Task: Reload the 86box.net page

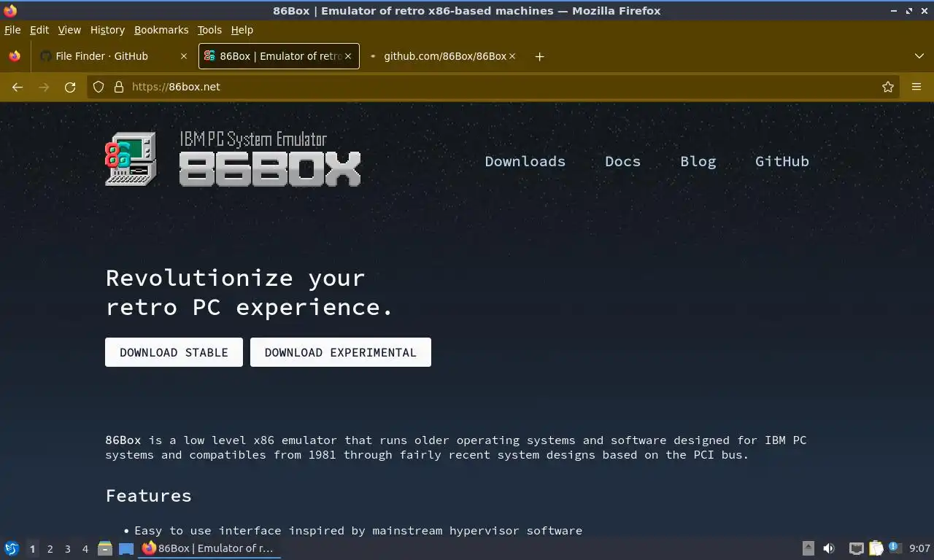Action: 70,87
